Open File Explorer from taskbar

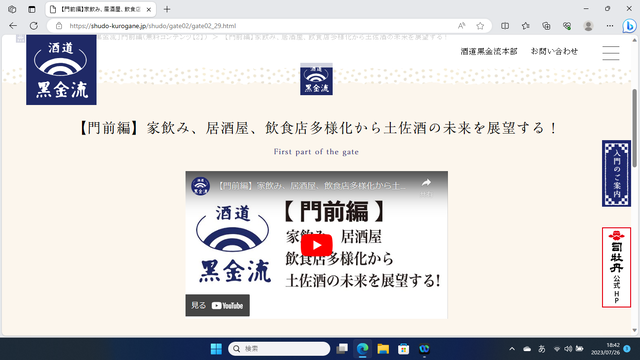click(383, 349)
